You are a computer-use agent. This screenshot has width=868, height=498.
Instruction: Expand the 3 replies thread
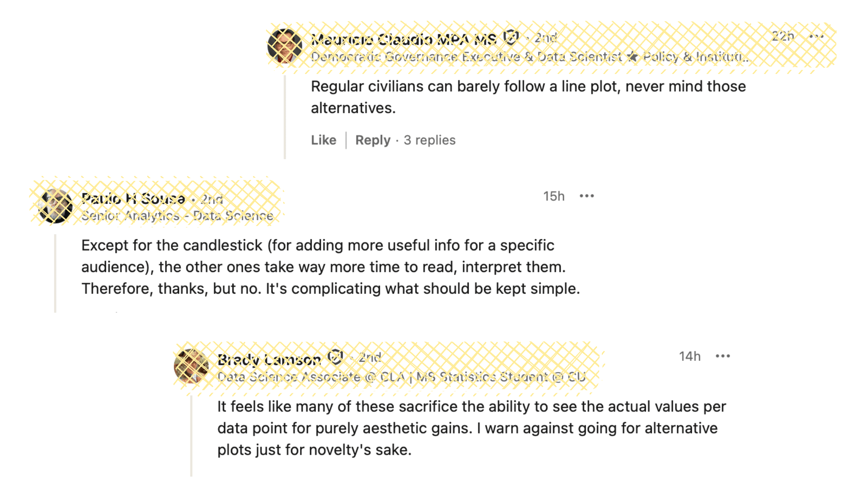[429, 140]
